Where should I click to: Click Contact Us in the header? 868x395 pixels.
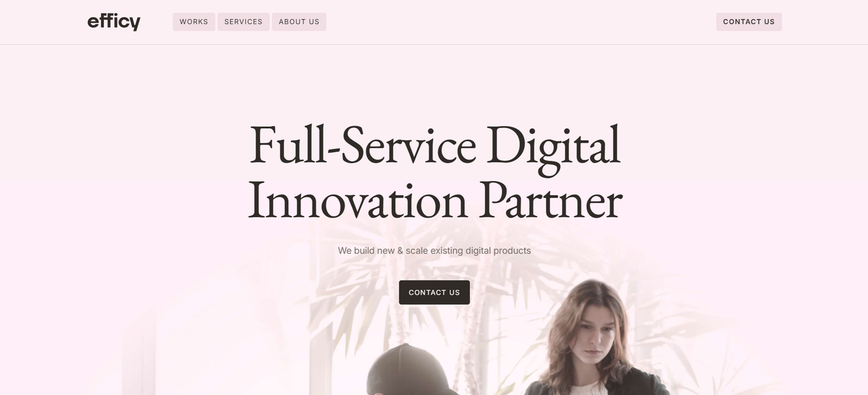click(x=749, y=22)
